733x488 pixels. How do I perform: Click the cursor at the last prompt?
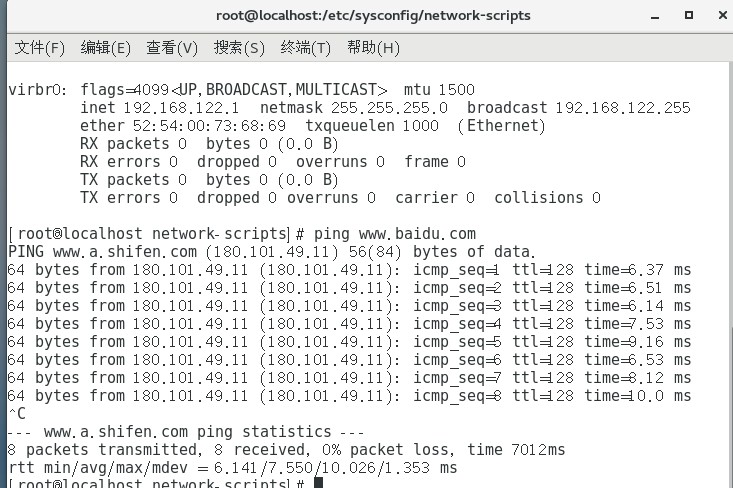pyautogui.click(x=318, y=483)
